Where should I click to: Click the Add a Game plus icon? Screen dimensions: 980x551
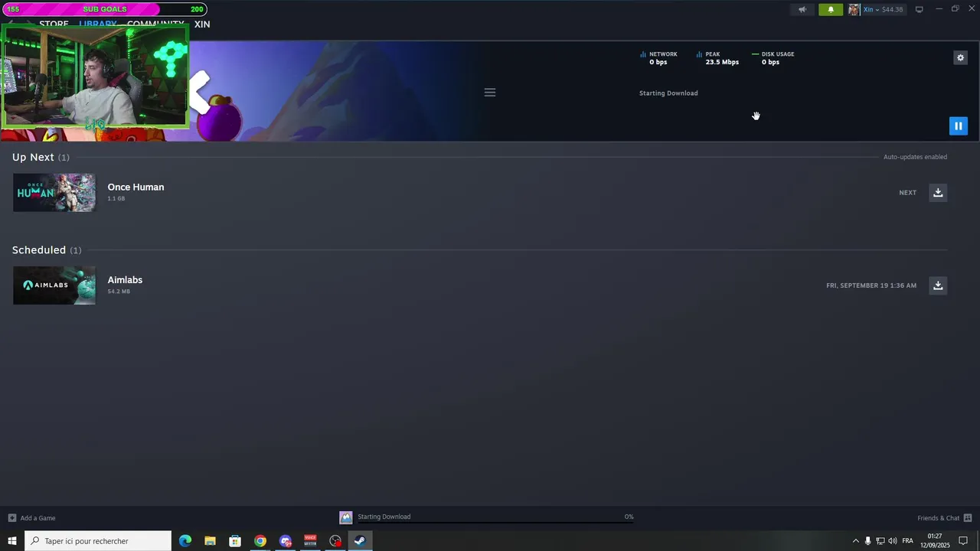tap(11, 518)
